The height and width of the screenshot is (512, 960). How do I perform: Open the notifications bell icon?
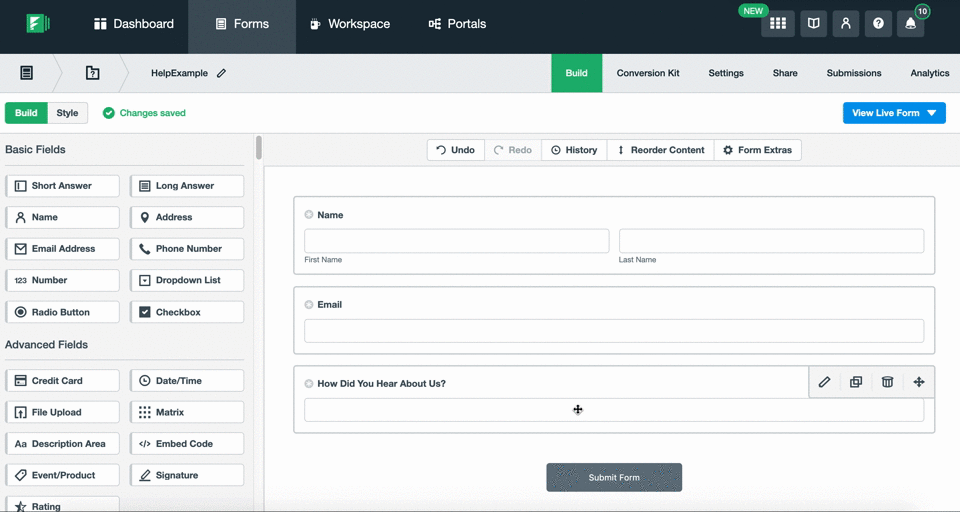[910, 24]
